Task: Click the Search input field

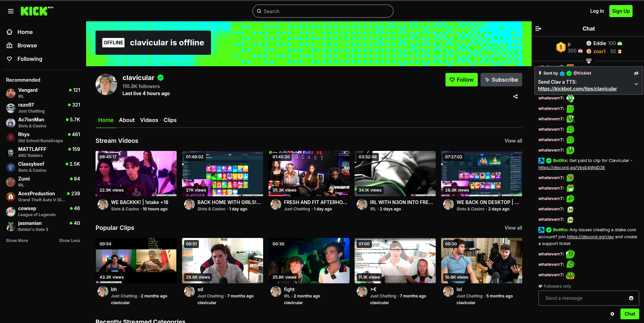Action: pyautogui.click(x=323, y=11)
